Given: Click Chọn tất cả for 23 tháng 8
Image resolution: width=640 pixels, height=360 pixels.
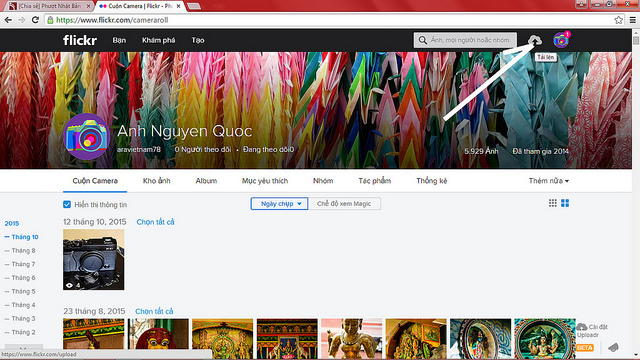Looking at the screenshot, I should coord(154,311).
